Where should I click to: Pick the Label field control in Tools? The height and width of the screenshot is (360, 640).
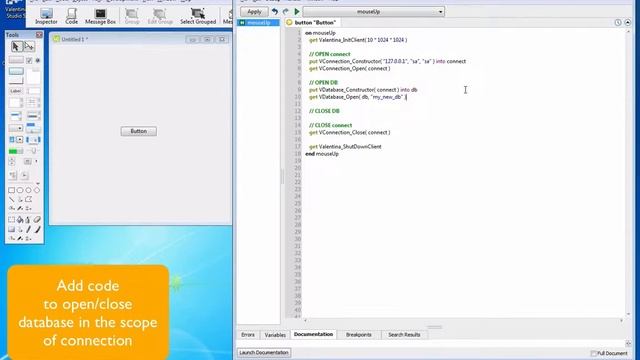click(16, 91)
